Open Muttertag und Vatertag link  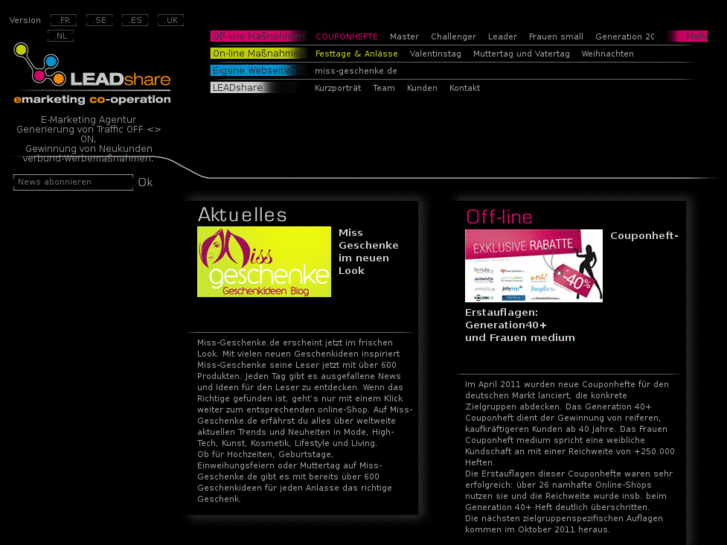pyautogui.click(x=521, y=54)
